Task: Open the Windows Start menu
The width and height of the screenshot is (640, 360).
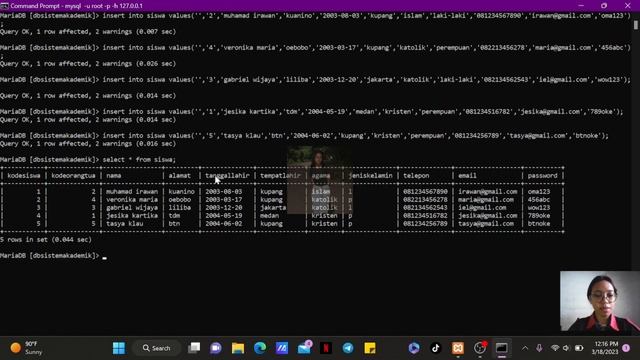Action: 119,348
